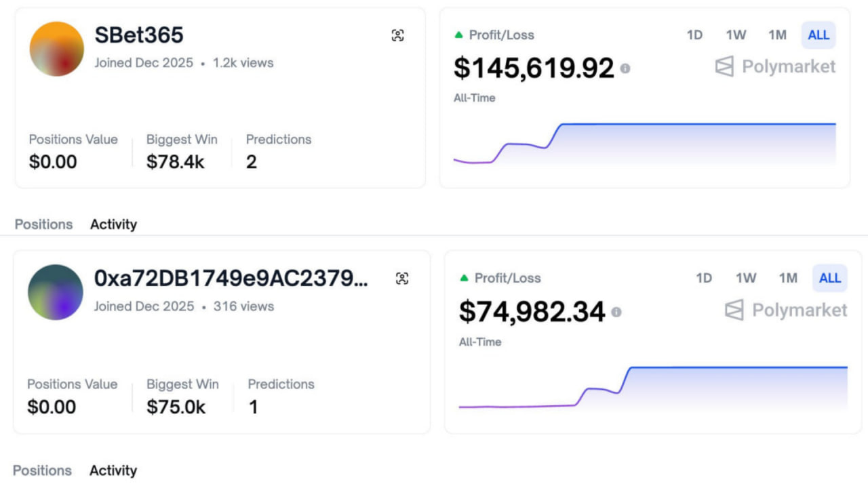This screenshot has width=868, height=488.
Task: Select 1D range on SBet365 profit chart
Action: point(694,35)
